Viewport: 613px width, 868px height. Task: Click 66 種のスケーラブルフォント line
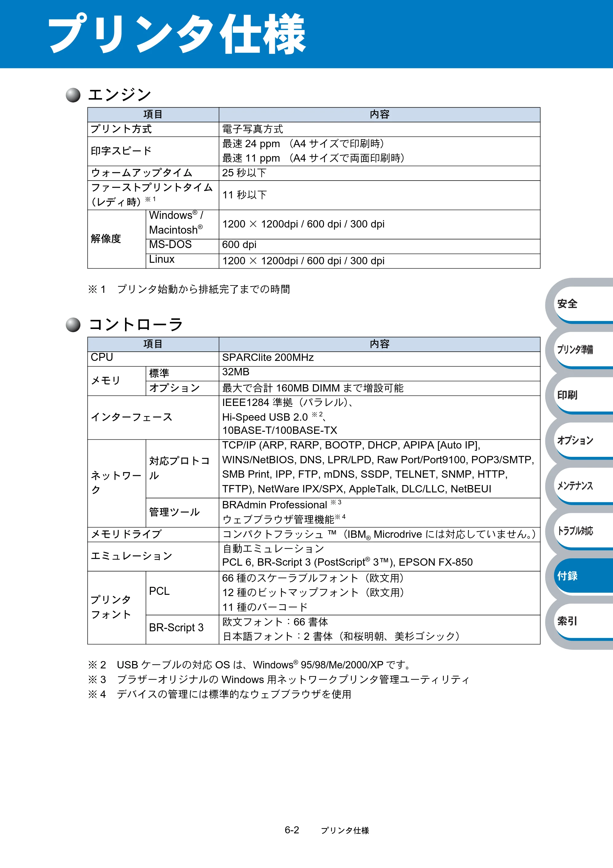pyautogui.click(x=313, y=579)
